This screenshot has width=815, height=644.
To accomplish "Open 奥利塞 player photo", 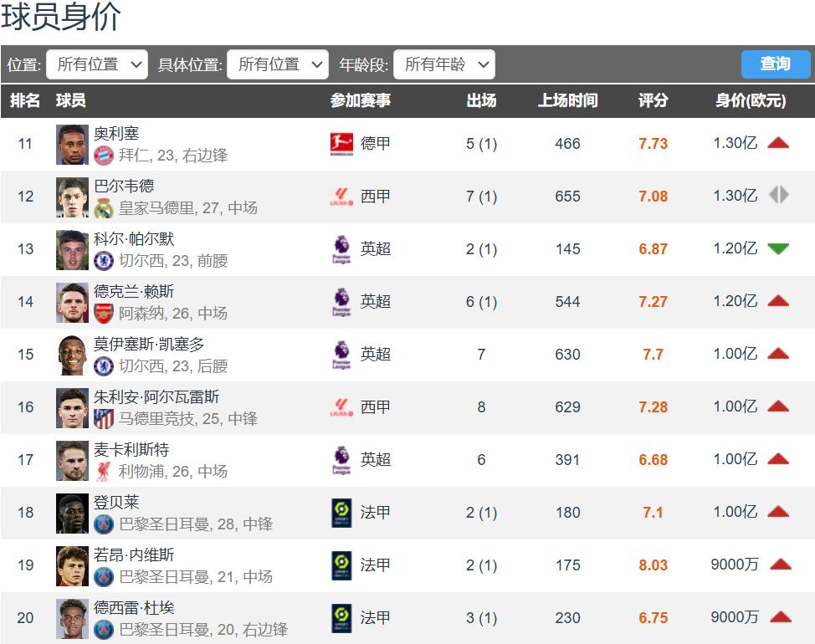I will pyautogui.click(x=72, y=145).
